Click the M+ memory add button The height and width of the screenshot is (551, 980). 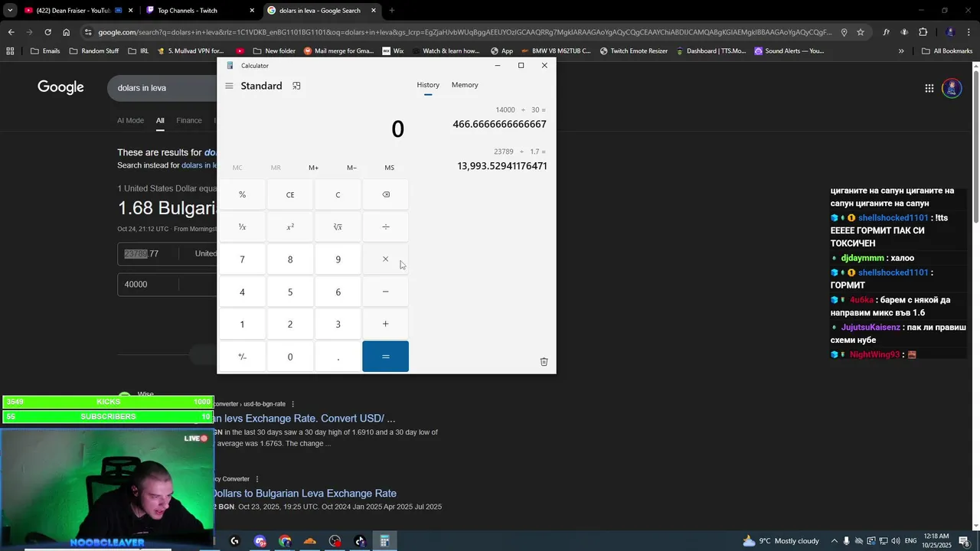pyautogui.click(x=313, y=168)
